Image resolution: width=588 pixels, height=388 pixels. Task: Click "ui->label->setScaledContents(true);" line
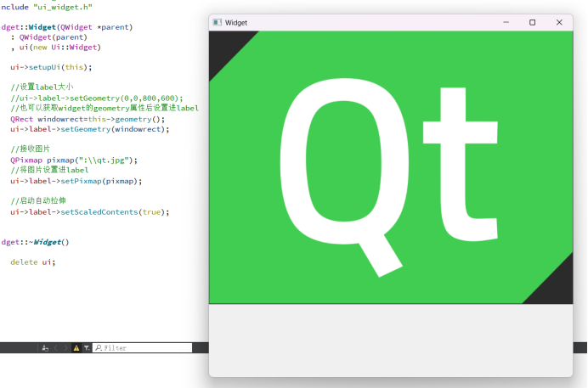pyautogui.click(x=89, y=212)
